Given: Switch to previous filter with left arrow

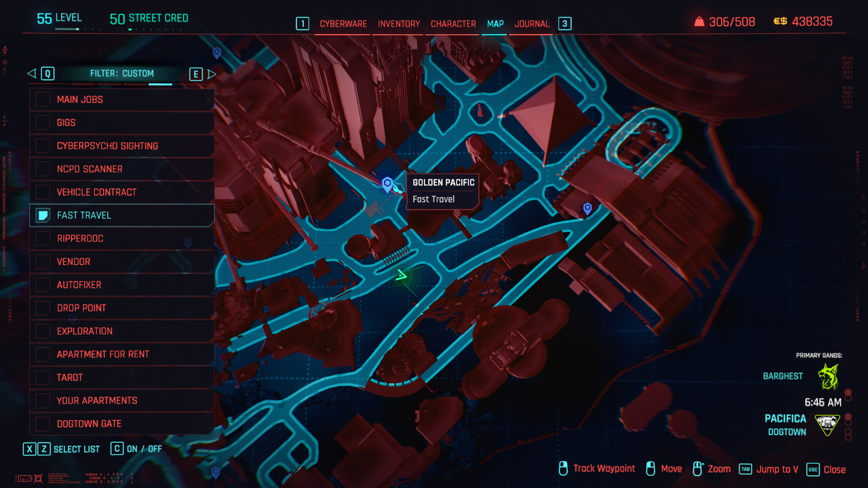Looking at the screenshot, I should pyautogui.click(x=31, y=74).
